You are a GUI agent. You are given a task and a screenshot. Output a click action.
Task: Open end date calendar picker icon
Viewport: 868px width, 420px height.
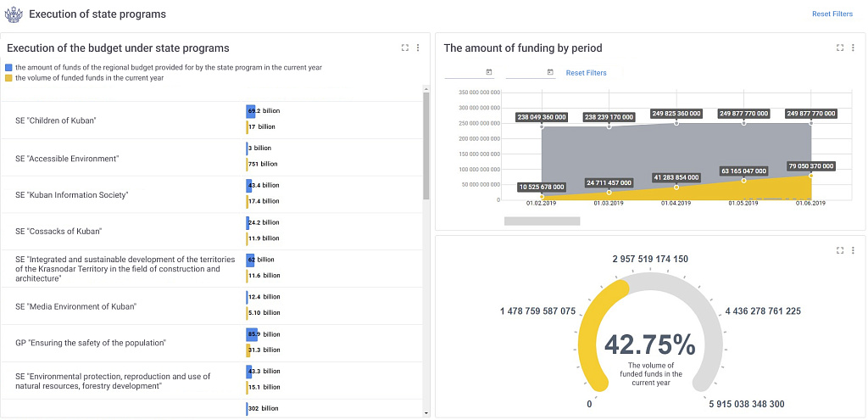(550, 72)
